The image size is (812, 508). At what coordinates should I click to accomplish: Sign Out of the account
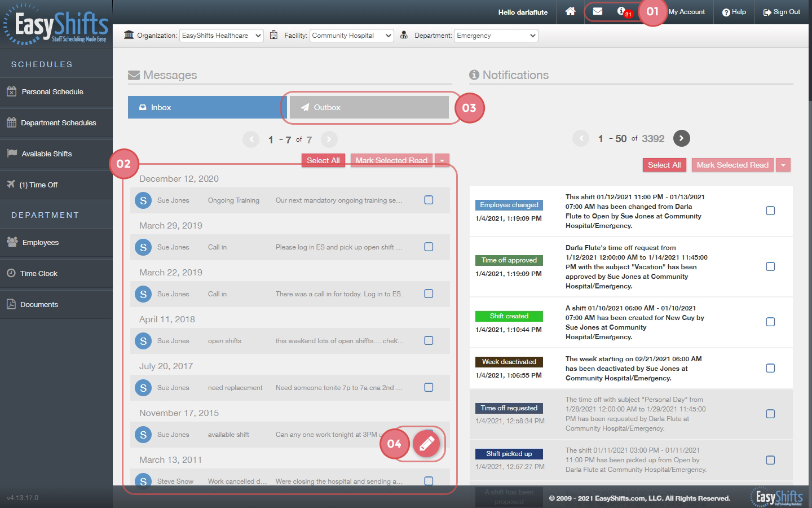click(x=782, y=12)
